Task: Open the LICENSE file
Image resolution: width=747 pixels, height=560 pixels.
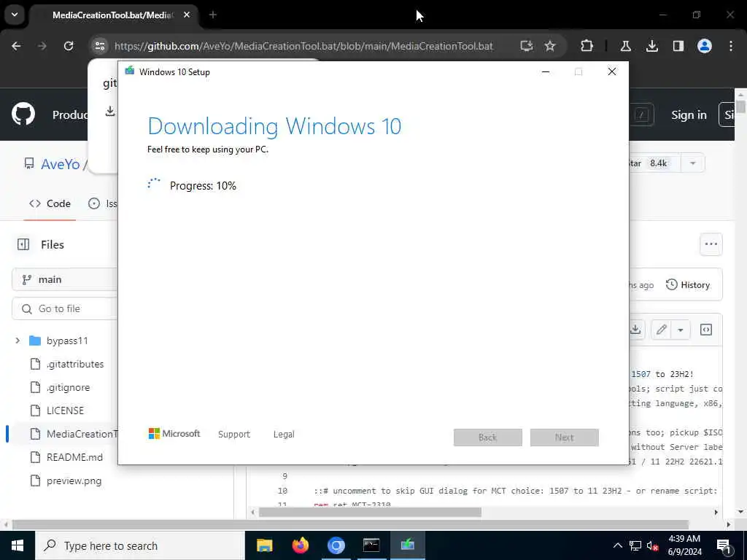Action: tap(65, 411)
